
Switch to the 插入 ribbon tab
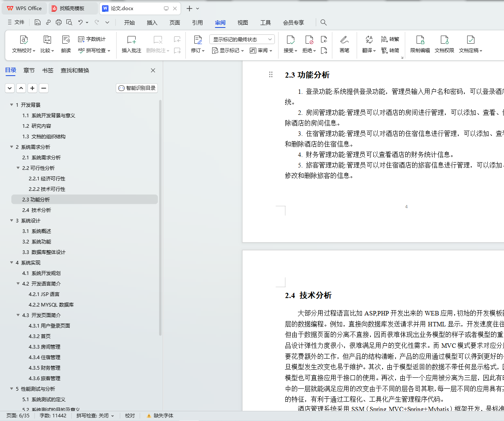[152, 23]
